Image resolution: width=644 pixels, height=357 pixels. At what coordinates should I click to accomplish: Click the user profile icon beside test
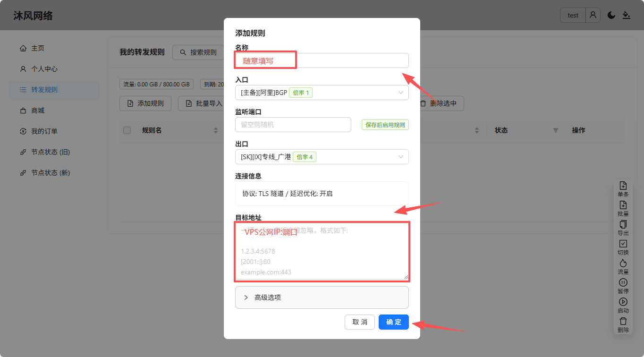593,15
